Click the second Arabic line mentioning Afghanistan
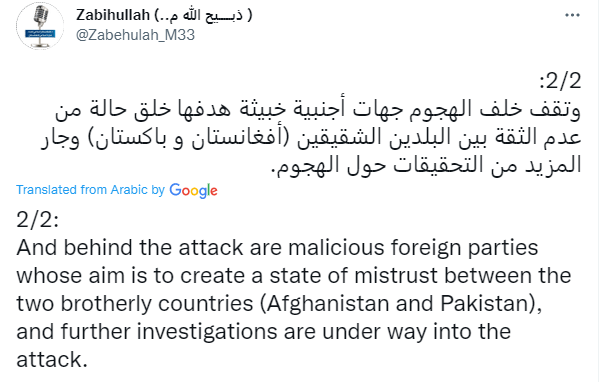Image resolution: width=599 pixels, height=382 pixels. click(311, 138)
